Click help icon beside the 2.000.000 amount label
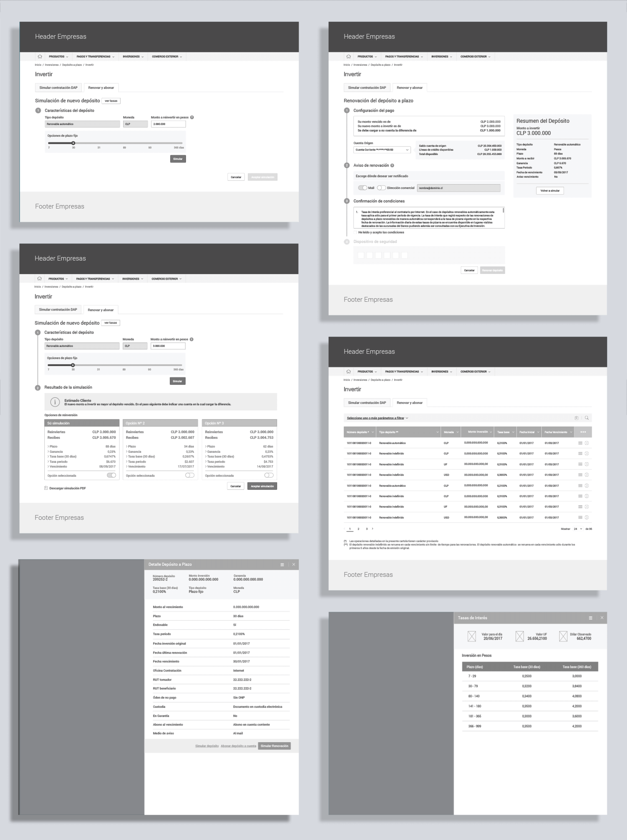The height and width of the screenshot is (840, 627). (x=192, y=117)
